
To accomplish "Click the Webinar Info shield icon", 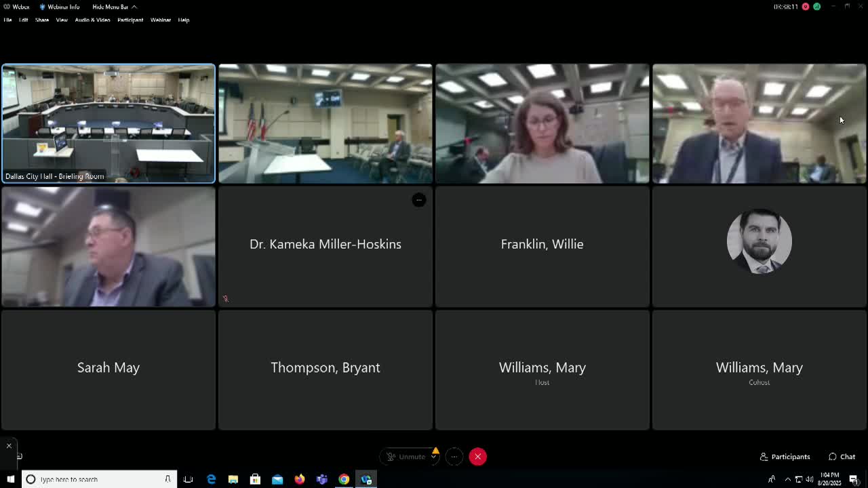I will tap(43, 7).
